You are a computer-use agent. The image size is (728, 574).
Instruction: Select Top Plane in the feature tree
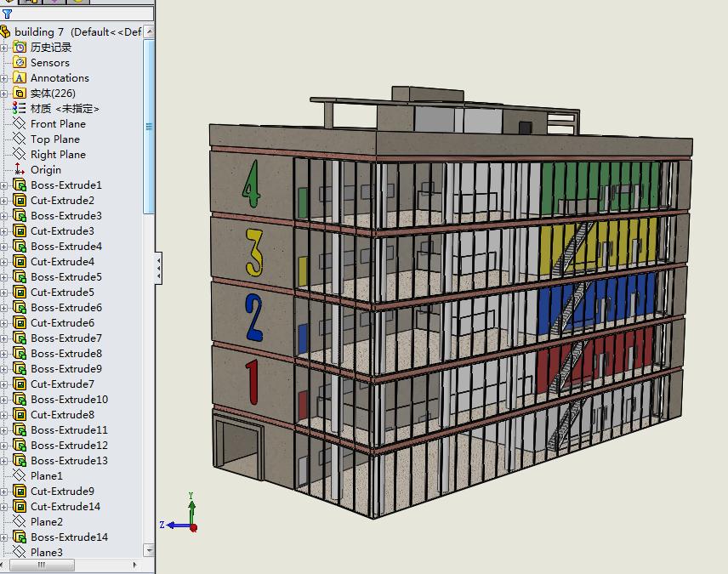(x=54, y=139)
